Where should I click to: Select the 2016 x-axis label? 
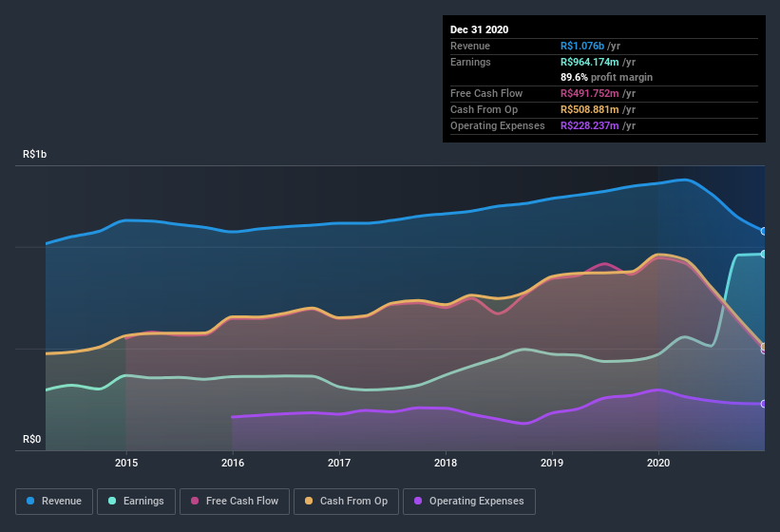click(x=232, y=463)
